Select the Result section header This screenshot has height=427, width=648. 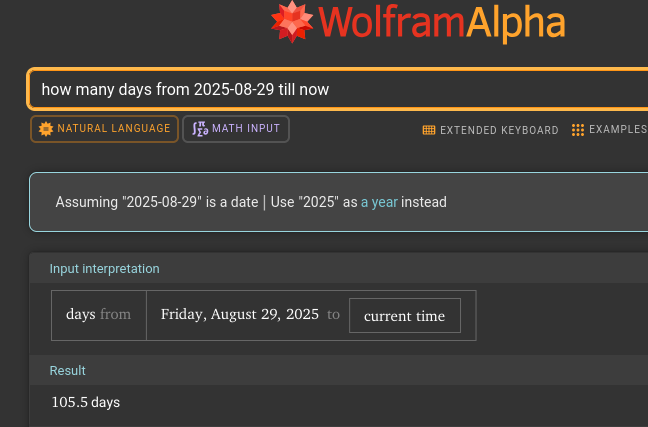coord(68,371)
